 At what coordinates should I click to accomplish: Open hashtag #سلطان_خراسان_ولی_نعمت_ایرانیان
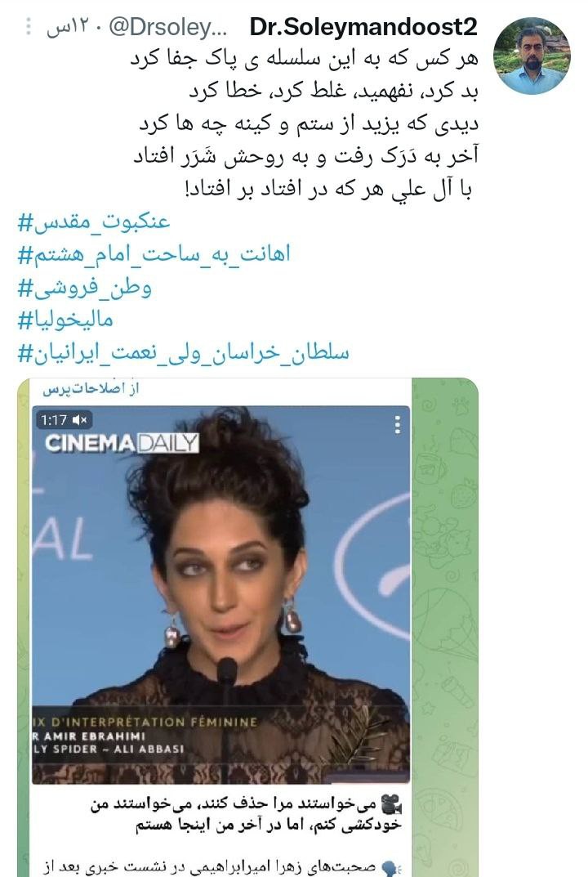(183, 352)
